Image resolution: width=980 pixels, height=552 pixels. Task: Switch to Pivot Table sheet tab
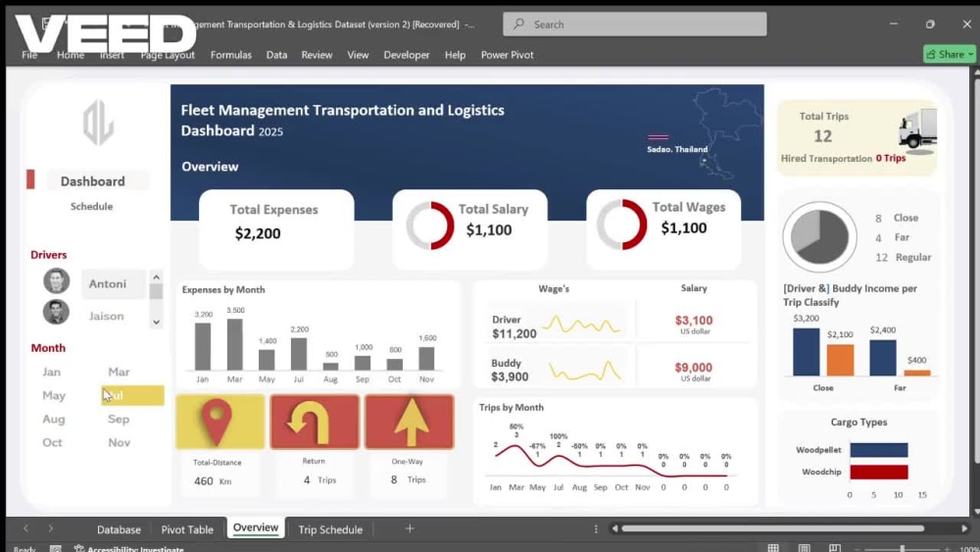pos(187,529)
